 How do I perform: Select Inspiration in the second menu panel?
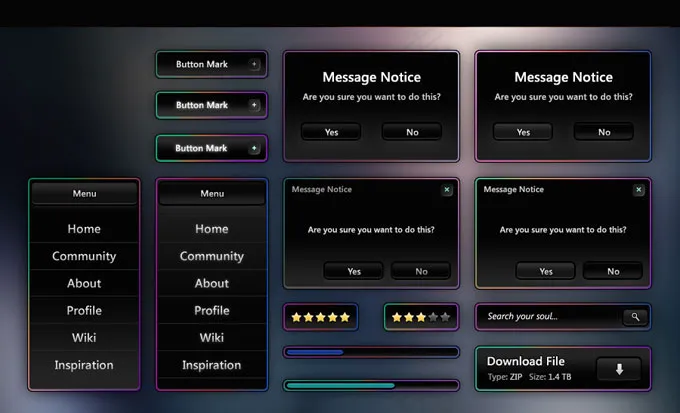[x=212, y=365]
